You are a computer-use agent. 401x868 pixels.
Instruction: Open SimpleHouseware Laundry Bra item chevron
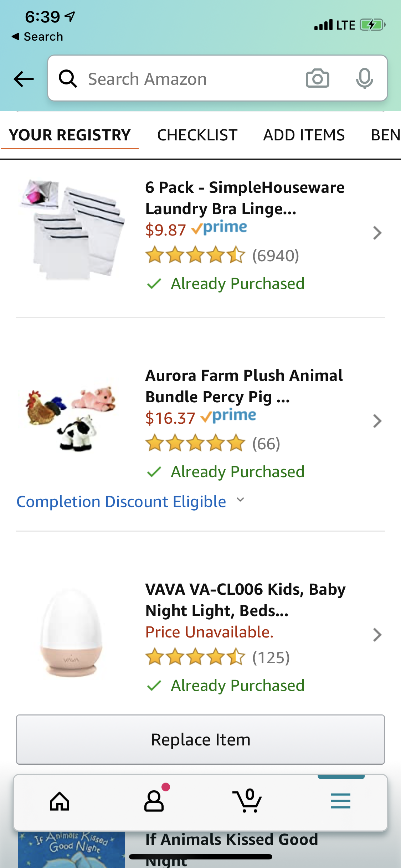point(377,233)
